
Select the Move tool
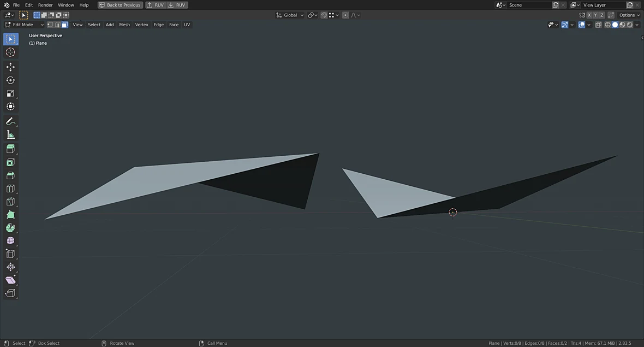[x=11, y=67]
